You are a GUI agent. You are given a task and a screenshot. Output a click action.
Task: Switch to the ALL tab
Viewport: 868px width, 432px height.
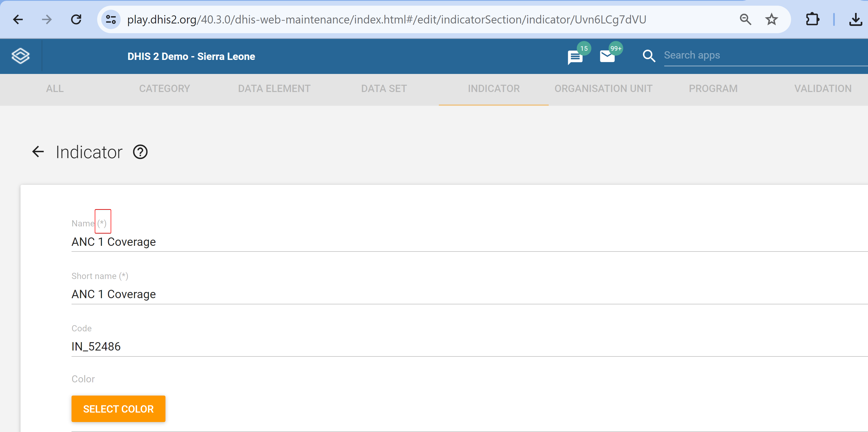click(55, 89)
